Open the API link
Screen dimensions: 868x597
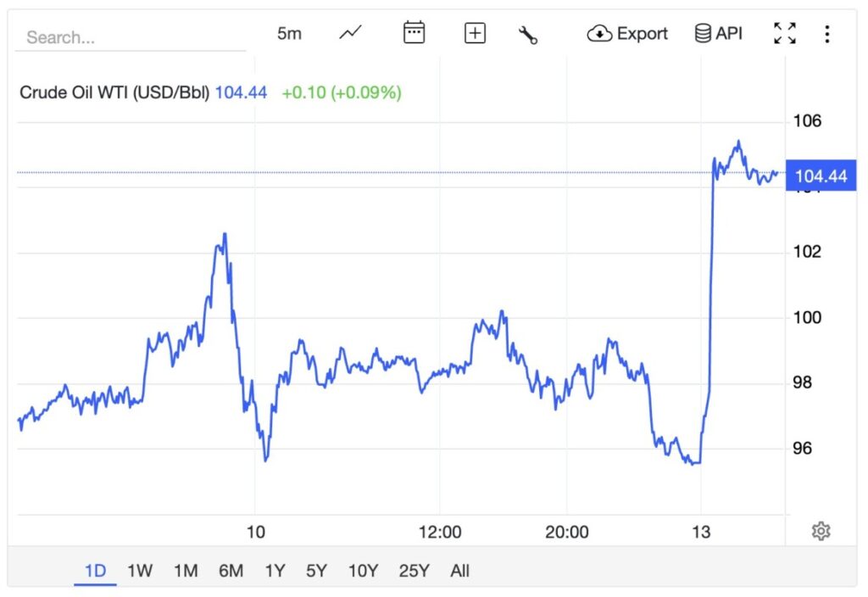point(718,34)
